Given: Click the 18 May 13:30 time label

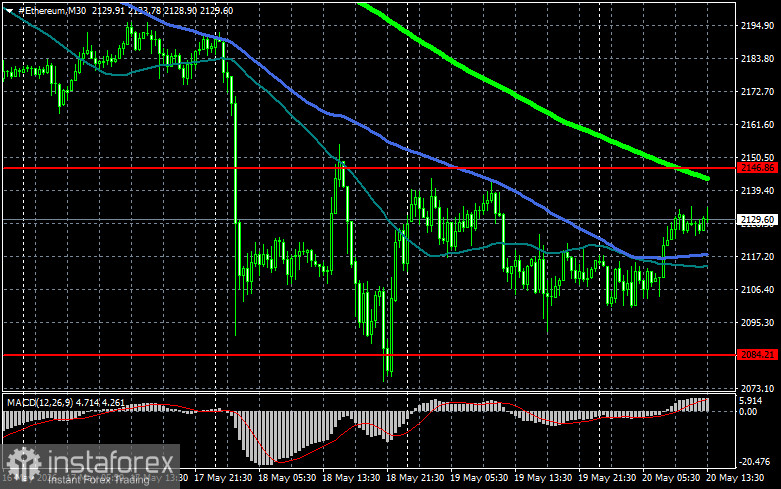Looking at the screenshot, I should (x=351, y=478).
